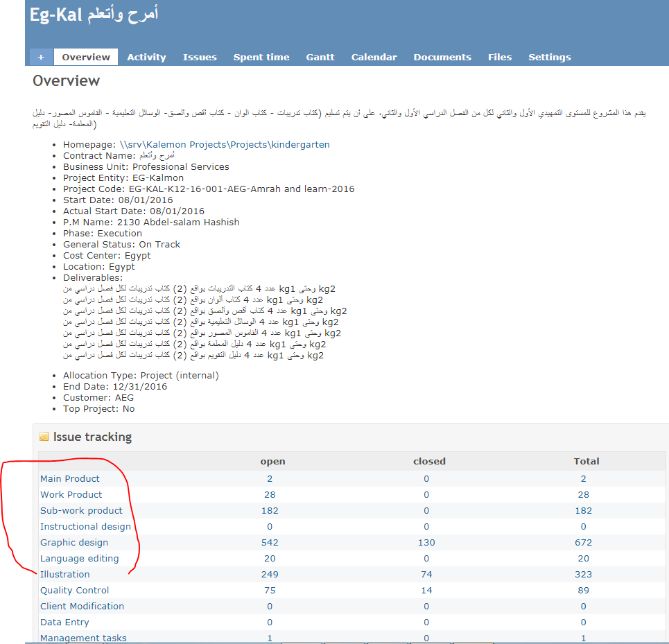Viewport: 669px width, 644px height.
Task: Open the Sub-work product tracker
Action: pyautogui.click(x=81, y=511)
